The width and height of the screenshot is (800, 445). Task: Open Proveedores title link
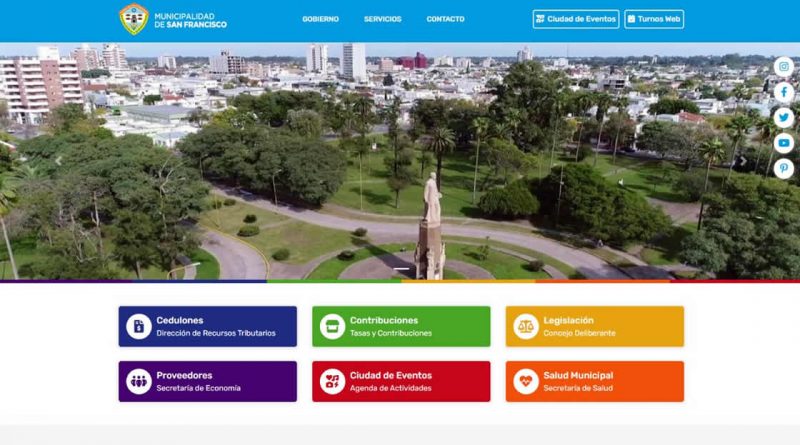click(184, 376)
